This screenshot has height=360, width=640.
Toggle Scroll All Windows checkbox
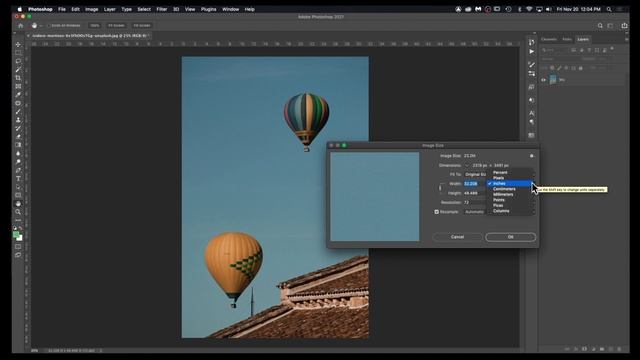[x=49, y=25]
